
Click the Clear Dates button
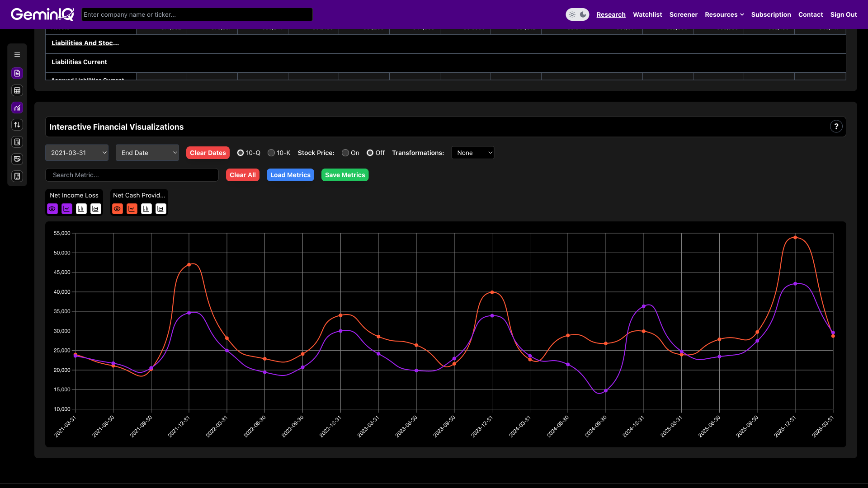(208, 153)
